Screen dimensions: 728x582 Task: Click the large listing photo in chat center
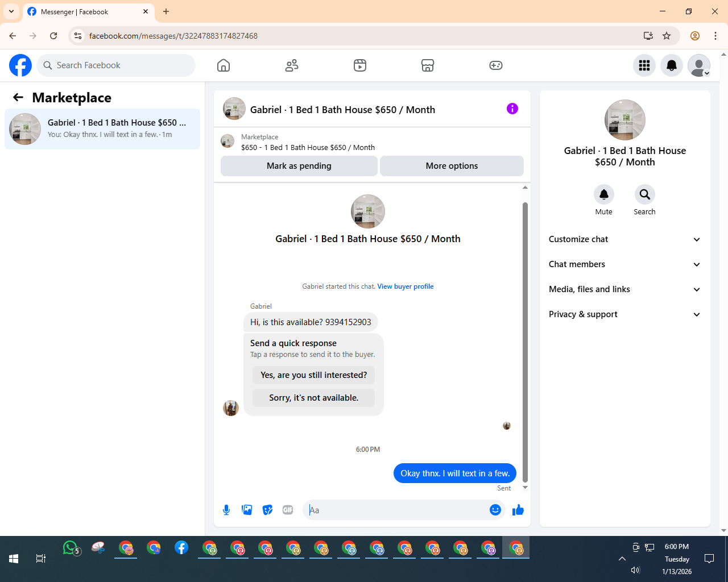pos(368,211)
